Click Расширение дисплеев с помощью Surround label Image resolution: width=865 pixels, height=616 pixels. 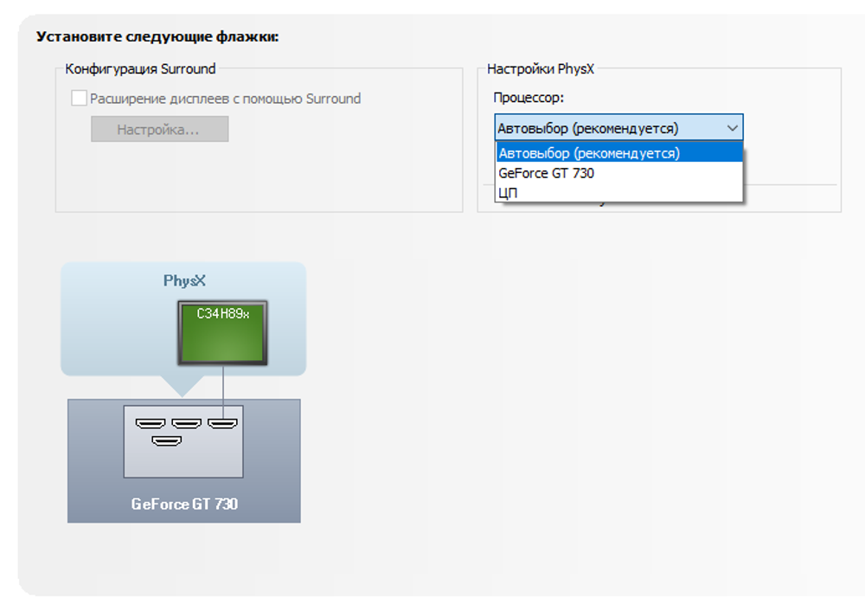click(x=225, y=99)
